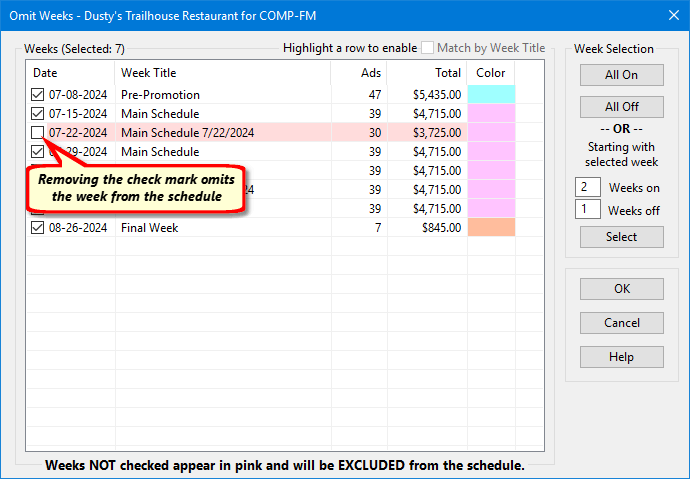Close the Omit Weeks dialog window

coord(669,14)
